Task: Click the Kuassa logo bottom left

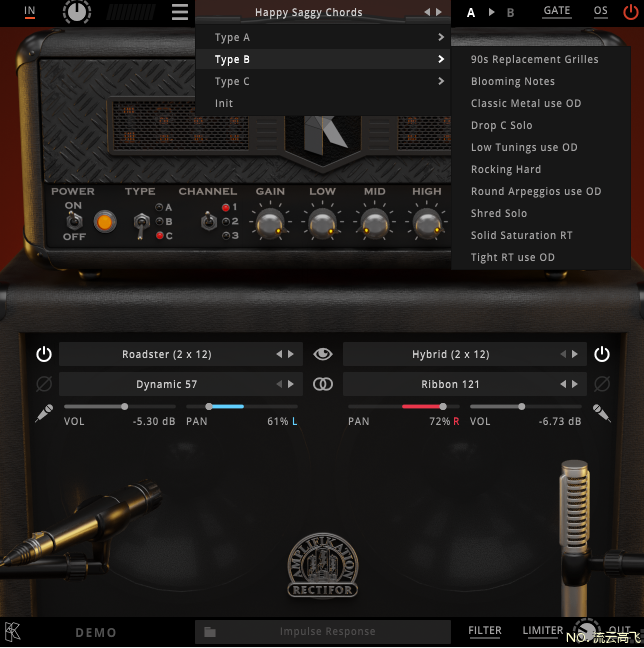Action: 12,632
